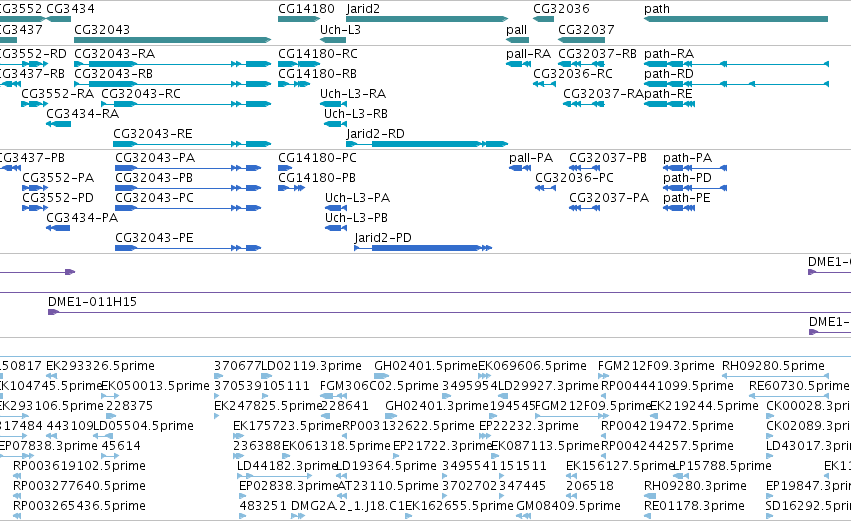Open transcript CG32043-RE label
Viewport: 851px width, 521px height.
[153, 134]
